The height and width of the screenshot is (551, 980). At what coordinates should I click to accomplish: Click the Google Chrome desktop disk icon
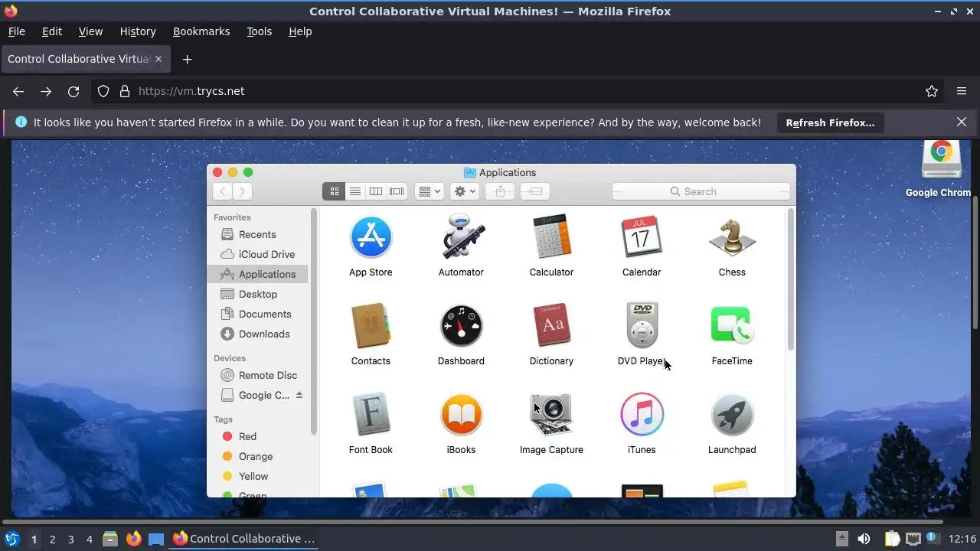click(x=941, y=161)
